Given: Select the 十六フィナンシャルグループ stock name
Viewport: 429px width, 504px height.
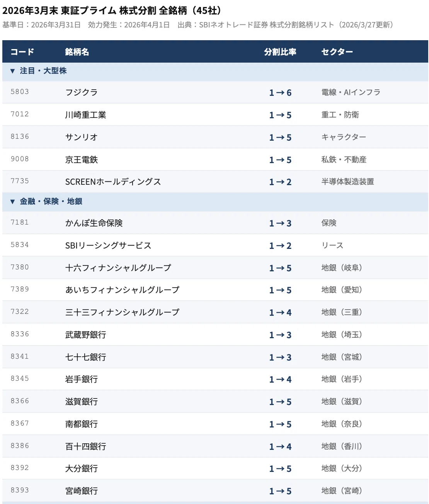Looking at the screenshot, I should (118, 268).
